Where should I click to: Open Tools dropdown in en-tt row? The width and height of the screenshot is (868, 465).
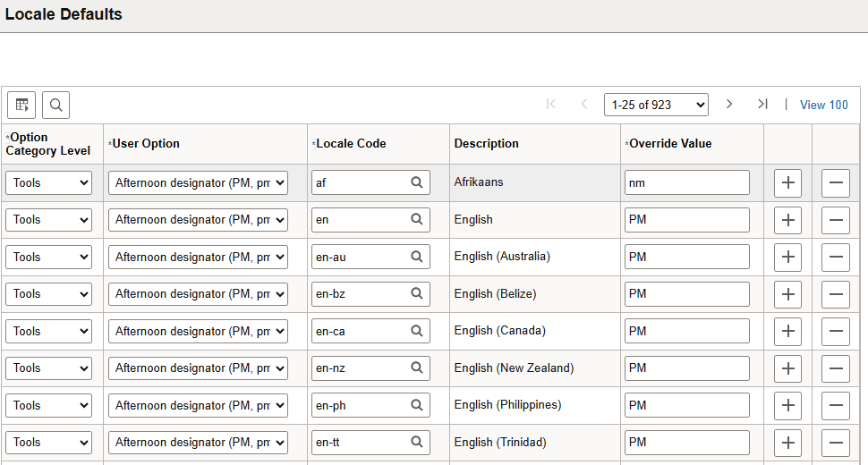coord(48,442)
